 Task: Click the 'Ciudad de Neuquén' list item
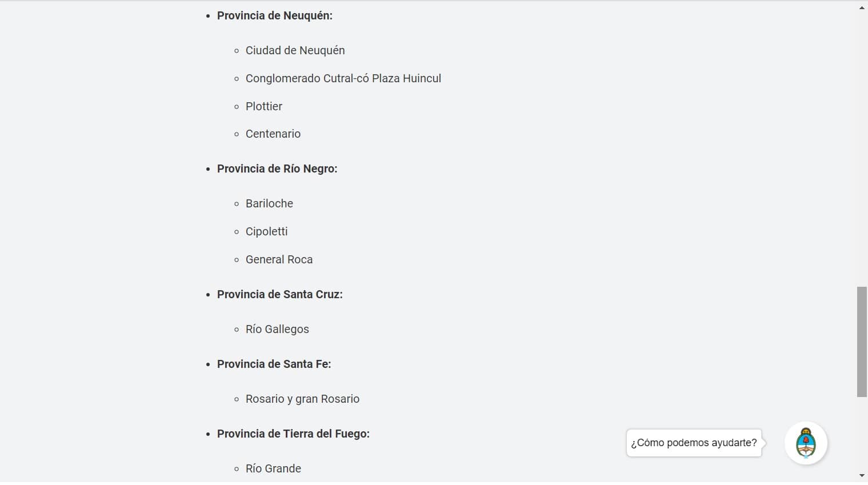(295, 50)
